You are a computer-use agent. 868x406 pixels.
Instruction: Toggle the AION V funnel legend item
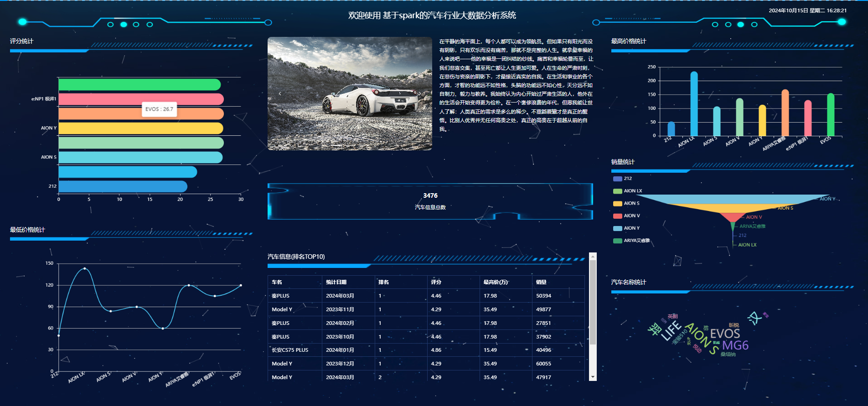[x=627, y=216]
